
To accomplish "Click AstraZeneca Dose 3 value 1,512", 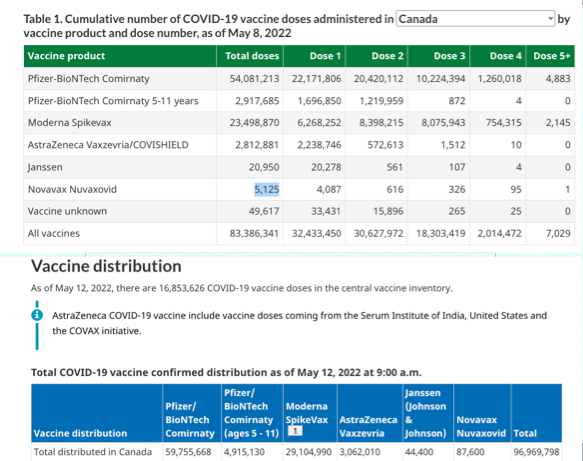I will 453,145.
